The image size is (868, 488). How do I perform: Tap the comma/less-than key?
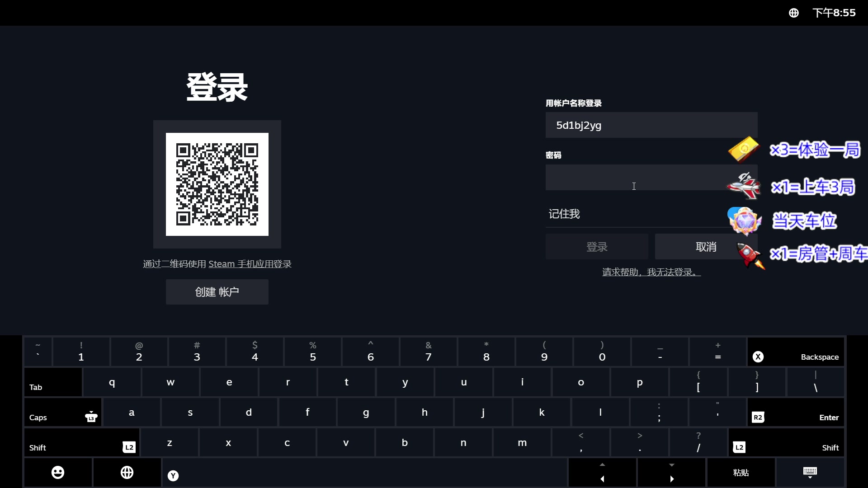pyautogui.click(x=581, y=443)
